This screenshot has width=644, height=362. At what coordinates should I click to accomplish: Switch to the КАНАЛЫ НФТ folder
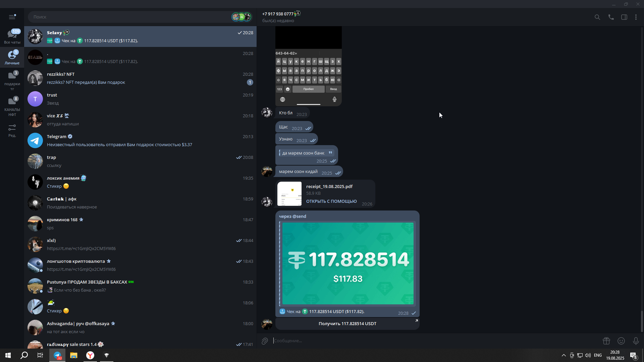tap(12, 107)
